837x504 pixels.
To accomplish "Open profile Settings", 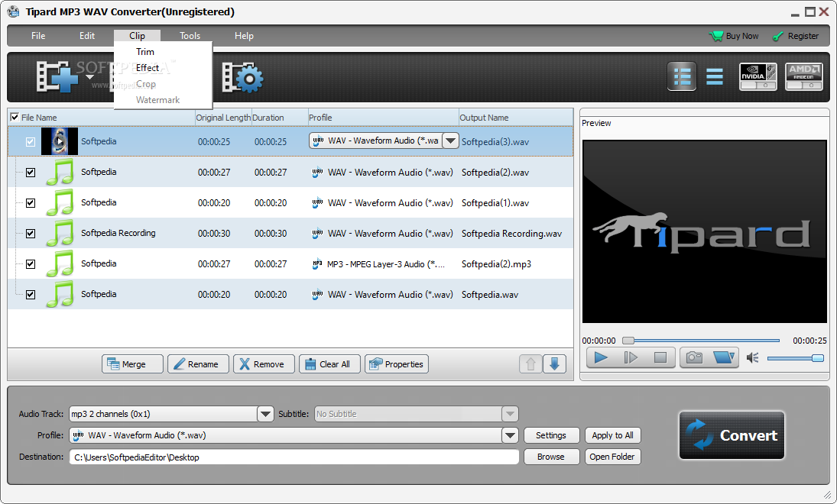I will 551,435.
